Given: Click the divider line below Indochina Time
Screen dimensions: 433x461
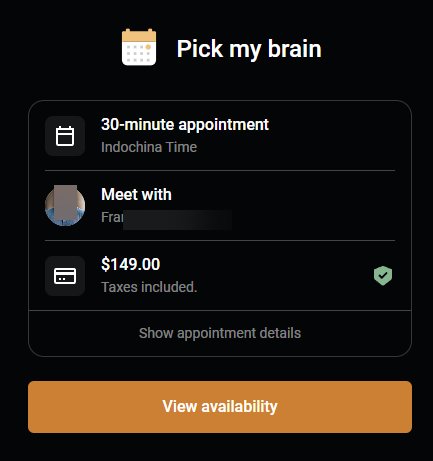Looking at the screenshot, I should point(220,171).
